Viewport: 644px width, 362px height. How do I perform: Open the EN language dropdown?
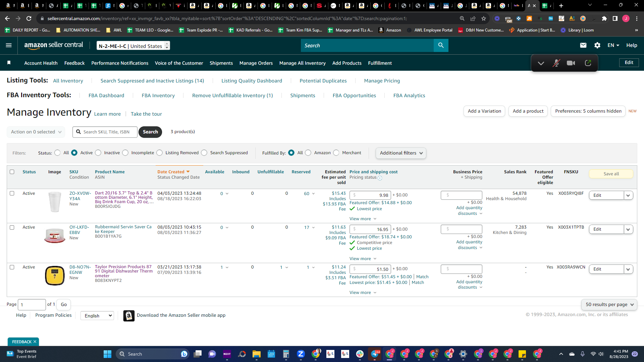(x=613, y=45)
